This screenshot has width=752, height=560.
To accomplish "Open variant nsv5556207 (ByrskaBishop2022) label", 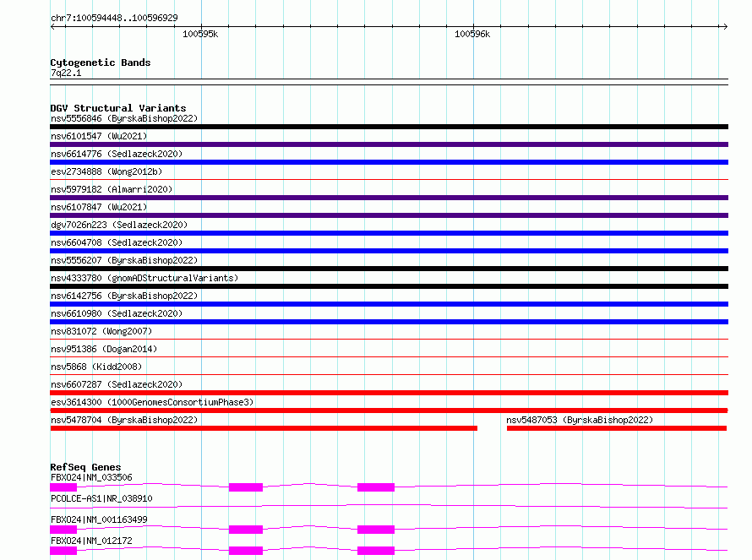I will 124,260.
